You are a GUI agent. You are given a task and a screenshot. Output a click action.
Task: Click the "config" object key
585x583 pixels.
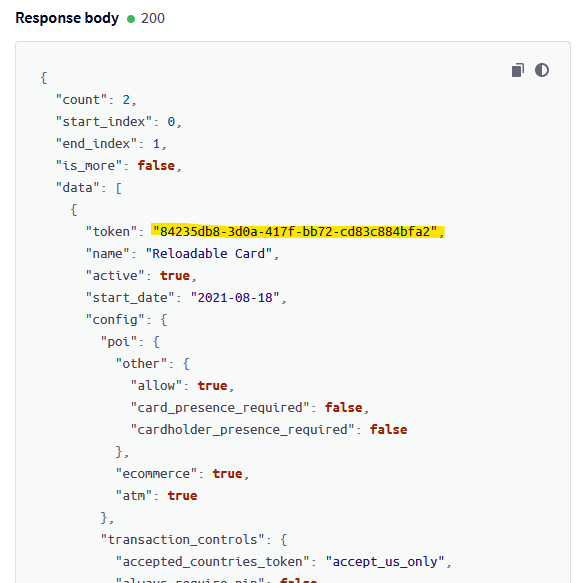115,320
